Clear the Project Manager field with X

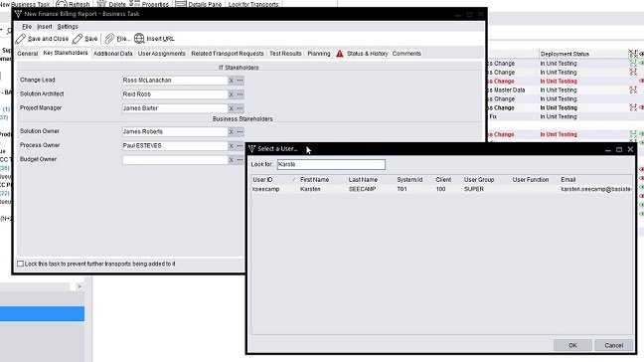pos(231,108)
